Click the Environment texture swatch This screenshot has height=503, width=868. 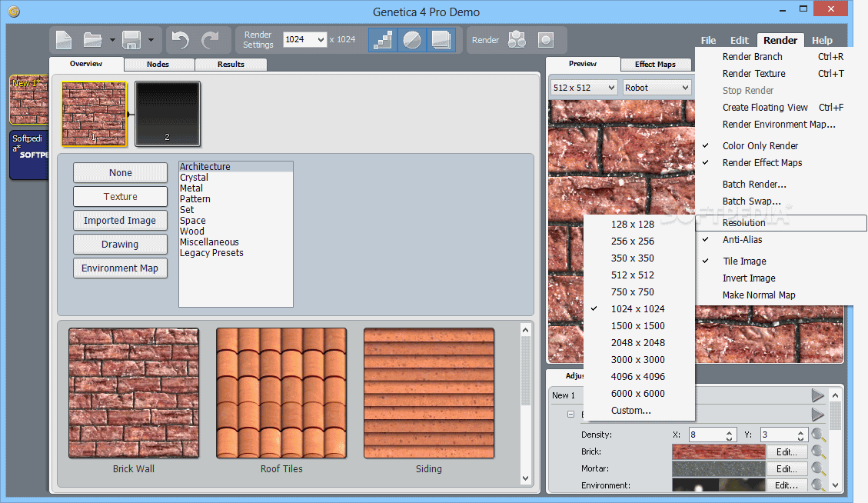[719, 485]
